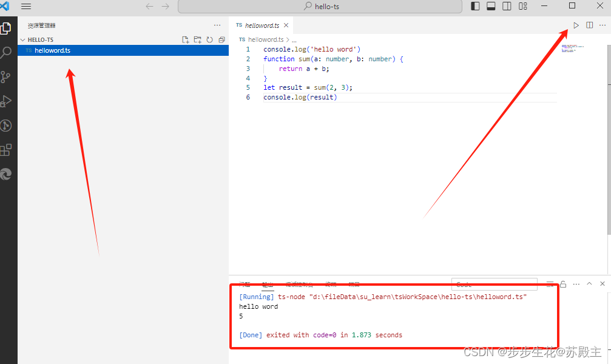Switch to the helloword.ts editor tab
Screen dimensions: 611x364
pyautogui.click(x=262, y=25)
